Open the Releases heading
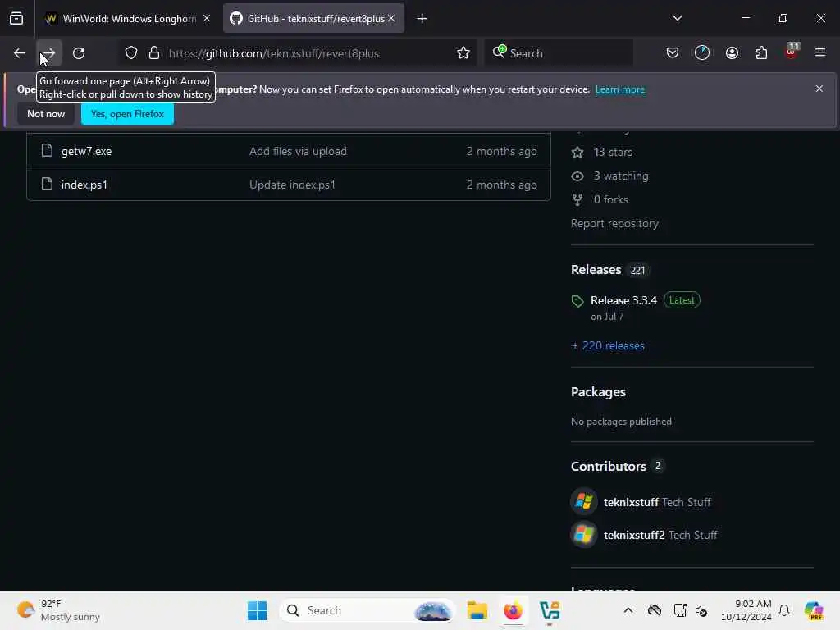Viewport: 840px width, 630px height. (596, 269)
